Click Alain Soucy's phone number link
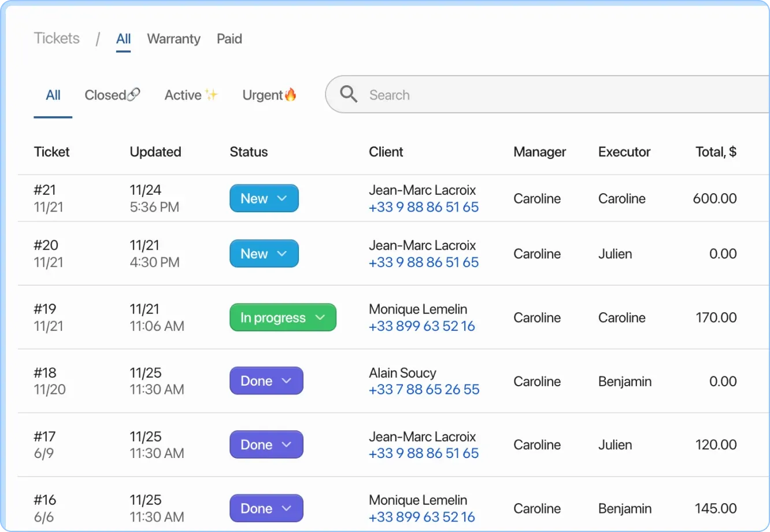Image resolution: width=770 pixels, height=532 pixels. [x=423, y=389]
